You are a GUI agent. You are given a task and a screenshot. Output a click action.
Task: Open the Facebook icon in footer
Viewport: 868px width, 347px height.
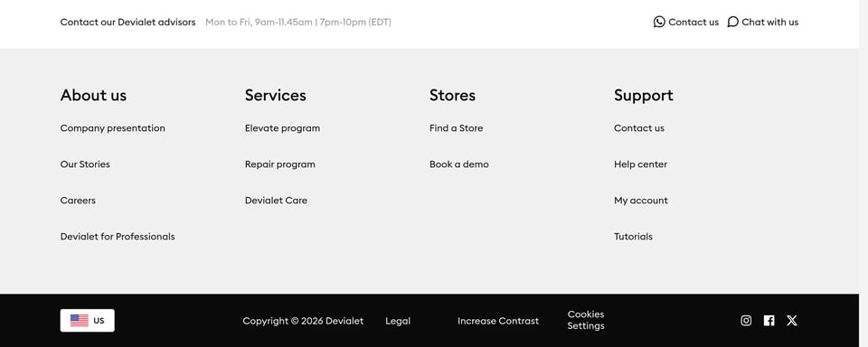pyautogui.click(x=769, y=321)
